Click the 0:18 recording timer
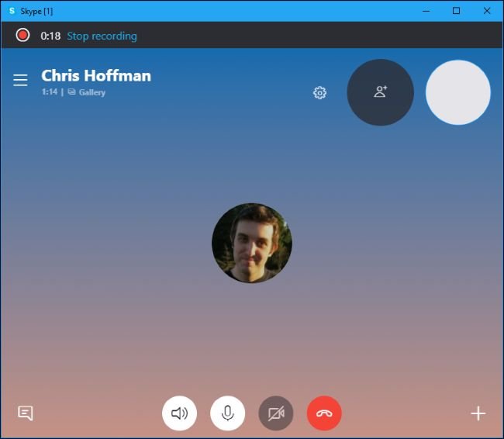 (x=50, y=36)
